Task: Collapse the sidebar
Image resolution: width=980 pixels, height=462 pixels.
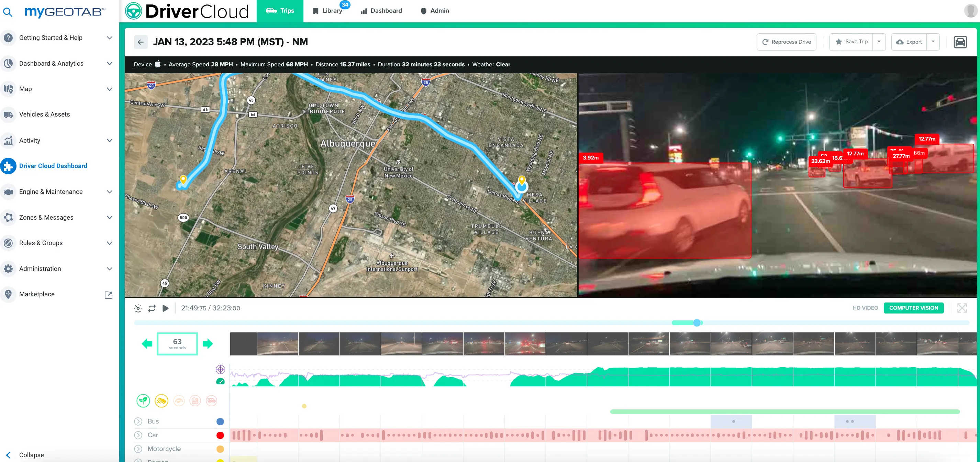Action: pyautogui.click(x=25, y=455)
